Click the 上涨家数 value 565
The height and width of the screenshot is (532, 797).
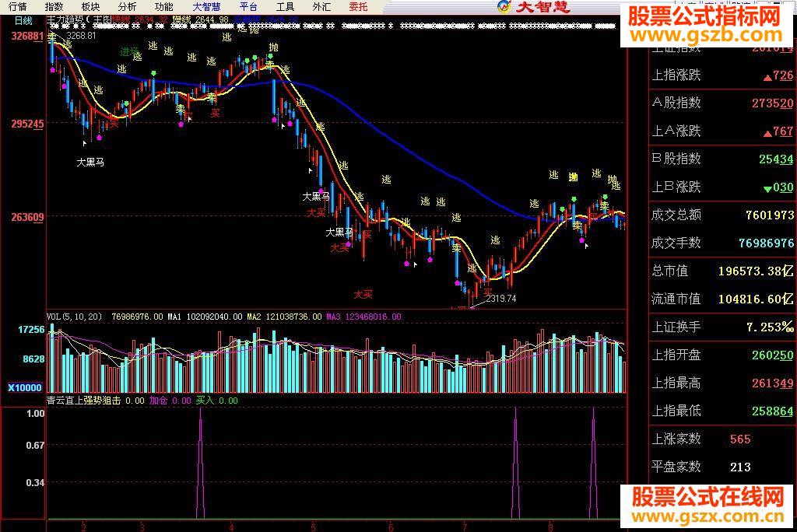(740, 439)
